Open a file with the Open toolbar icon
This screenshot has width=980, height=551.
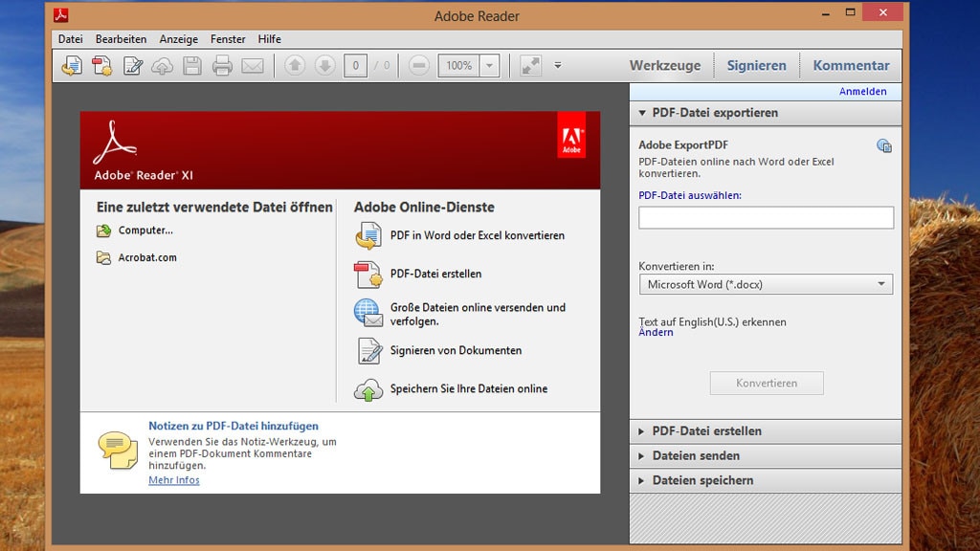(72, 65)
